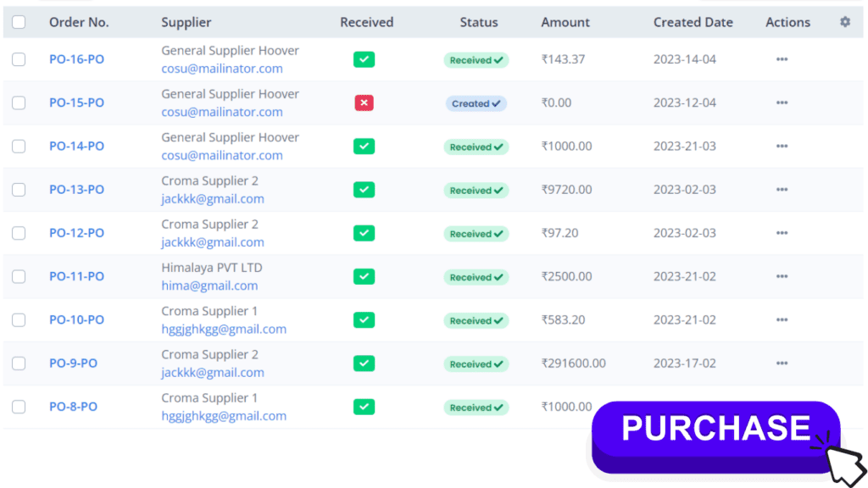Click Received status badge for PO-9-PO
Viewport: 868px width, 488px height.
(476, 364)
